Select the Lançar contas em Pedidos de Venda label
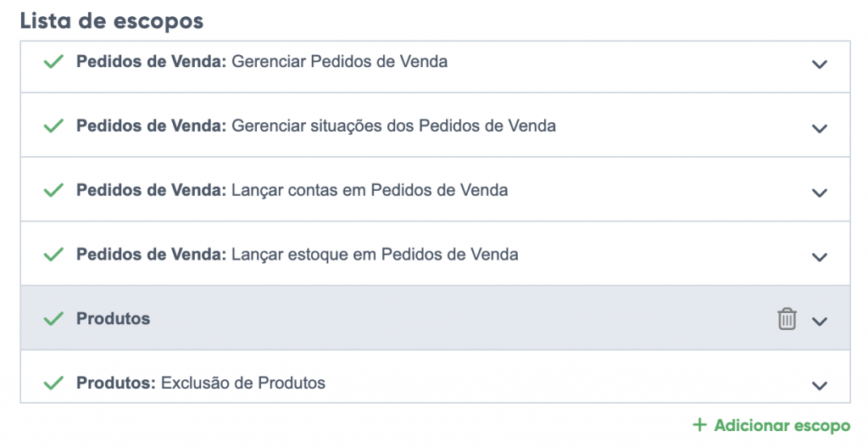 (292, 190)
